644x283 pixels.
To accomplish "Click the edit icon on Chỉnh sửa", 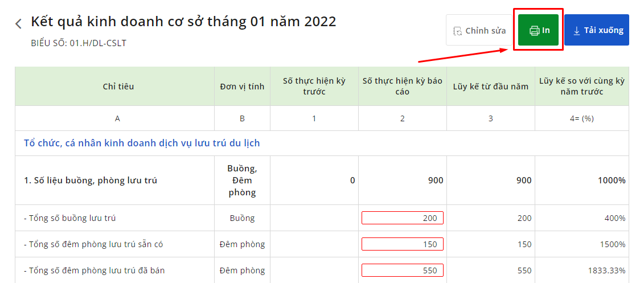I will [x=458, y=31].
